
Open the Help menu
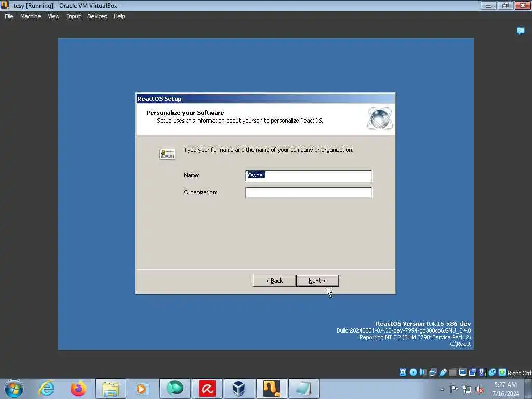[119, 16]
